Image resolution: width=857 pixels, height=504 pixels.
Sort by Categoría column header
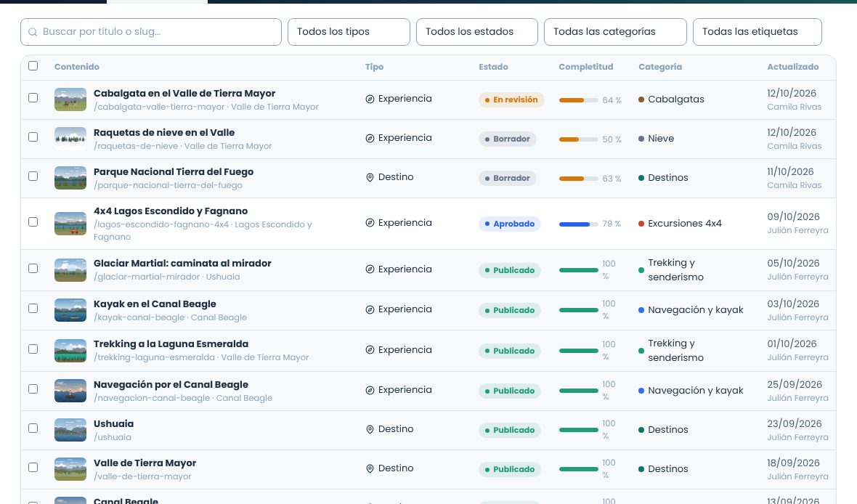click(660, 67)
